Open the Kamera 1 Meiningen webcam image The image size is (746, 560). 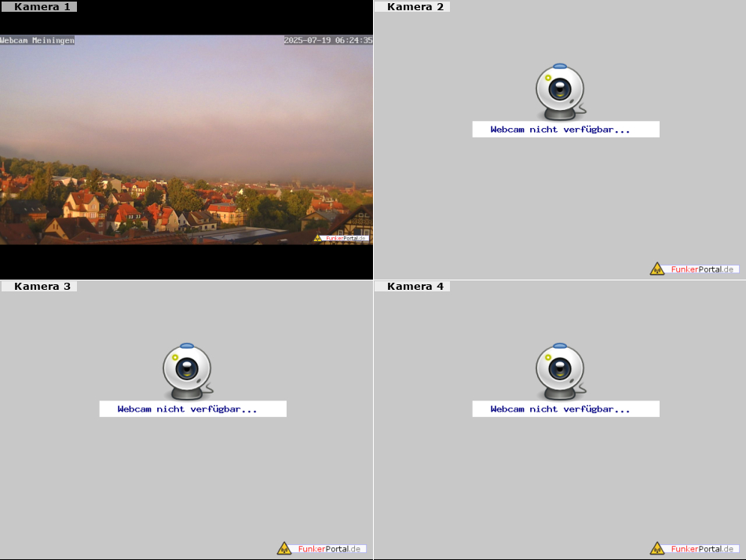(186, 139)
